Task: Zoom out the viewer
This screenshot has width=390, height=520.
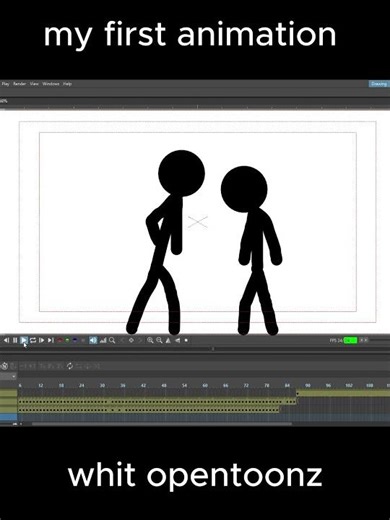Action: click(x=159, y=340)
